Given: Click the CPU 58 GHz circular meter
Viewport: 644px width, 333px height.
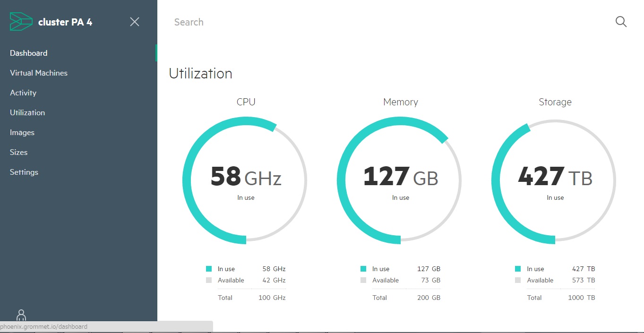Looking at the screenshot, I should click(x=246, y=180).
